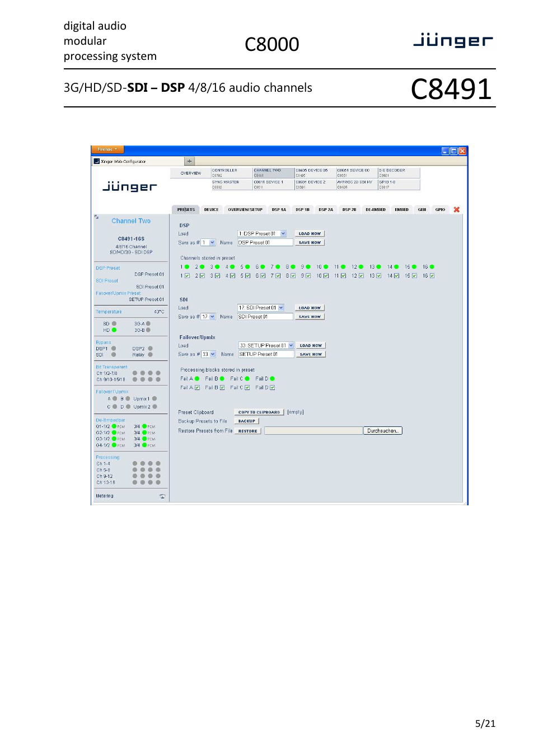The height and width of the screenshot is (756, 534).
Task: Click SAVE NOW for the Failover/Upmix preset
Action: coord(311,354)
